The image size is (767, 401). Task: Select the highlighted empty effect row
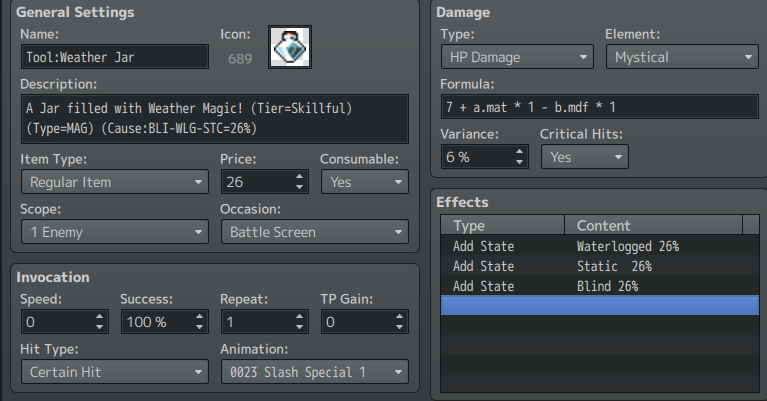tap(600, 305)
